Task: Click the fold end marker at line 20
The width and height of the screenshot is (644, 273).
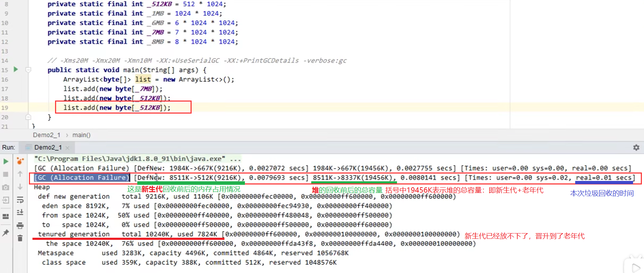Action: pyautogui.click(x=29, y=117)
